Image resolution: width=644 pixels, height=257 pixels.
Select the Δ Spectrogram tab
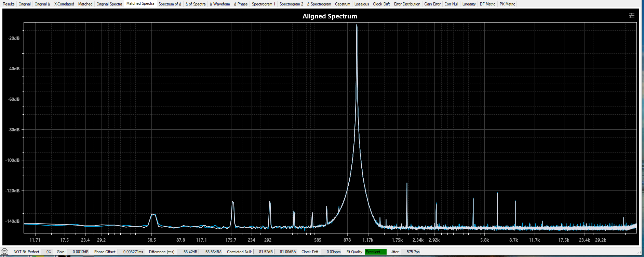coord(319,4)
